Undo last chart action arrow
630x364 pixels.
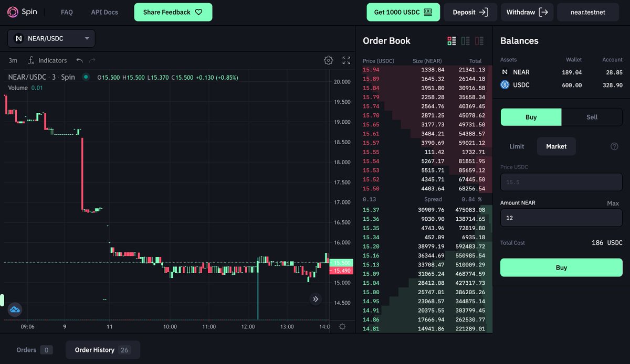coord(79,60)
